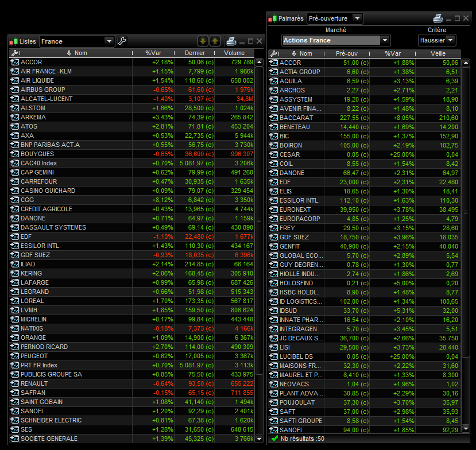Select the SAFTI GROUPE row in Palmarès
This screenshot has width=476, height=450.
pyautogui.click(x=365, y=421)
